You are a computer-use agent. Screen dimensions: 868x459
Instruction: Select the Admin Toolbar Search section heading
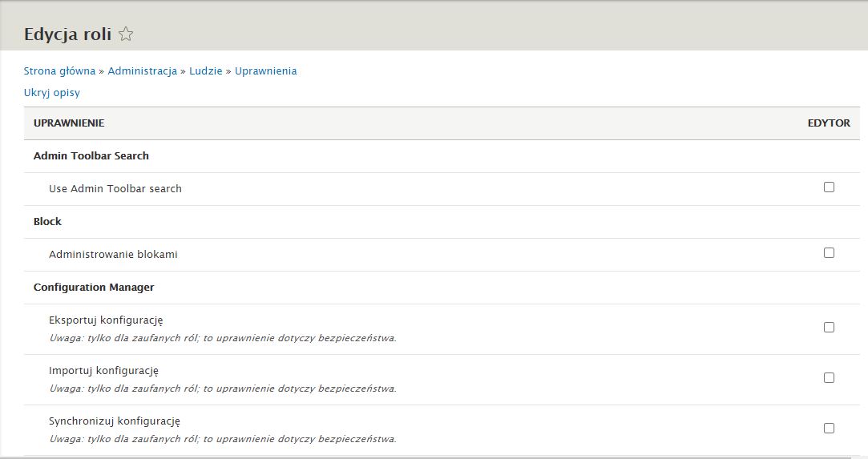91,156
